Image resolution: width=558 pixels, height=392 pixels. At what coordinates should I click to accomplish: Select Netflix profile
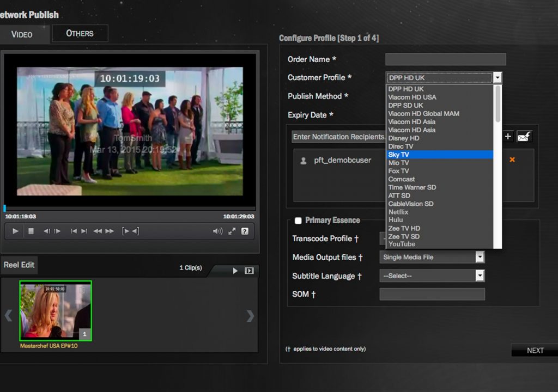coord(440,212)
